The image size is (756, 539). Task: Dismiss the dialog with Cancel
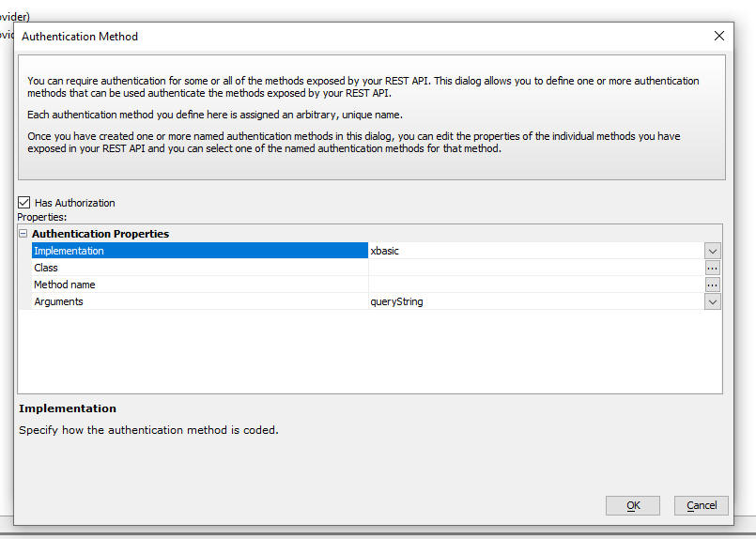pyautogui.click(x=701, y=505)
